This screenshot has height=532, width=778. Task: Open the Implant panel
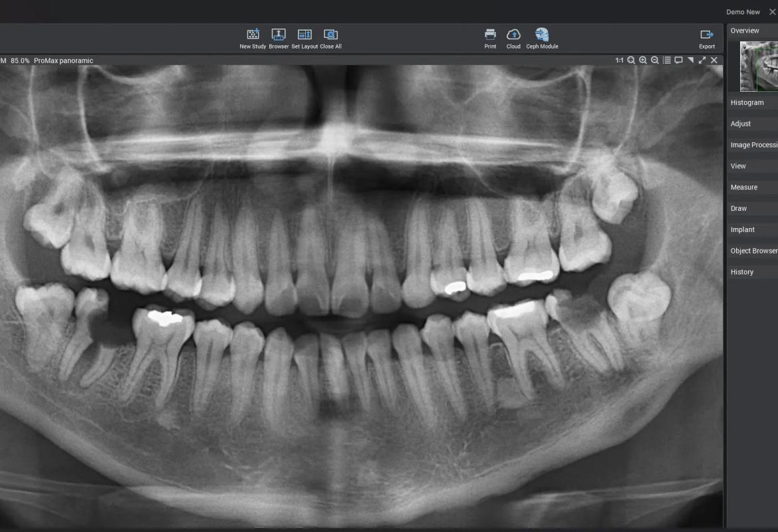pyautogui.click(x=752, y=229)
